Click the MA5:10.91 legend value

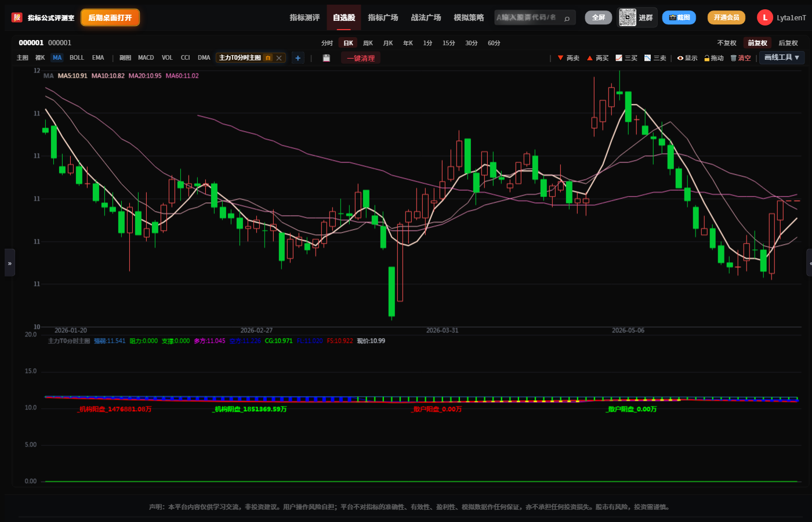[72, 76]
